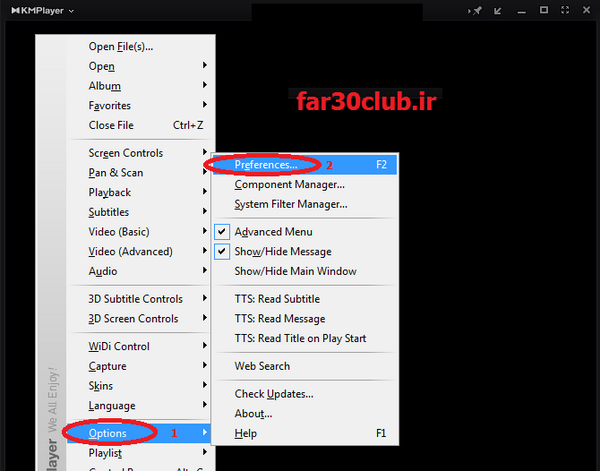This screenshot has width=600, height=471.
Task: Select Show/Hide Main Window
Action: coord(305,271)
